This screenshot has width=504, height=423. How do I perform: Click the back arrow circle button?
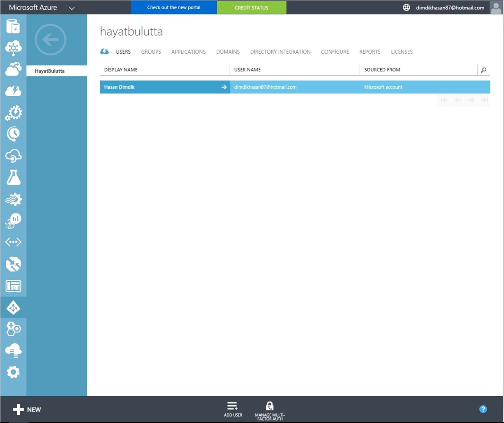pos(50,39)
